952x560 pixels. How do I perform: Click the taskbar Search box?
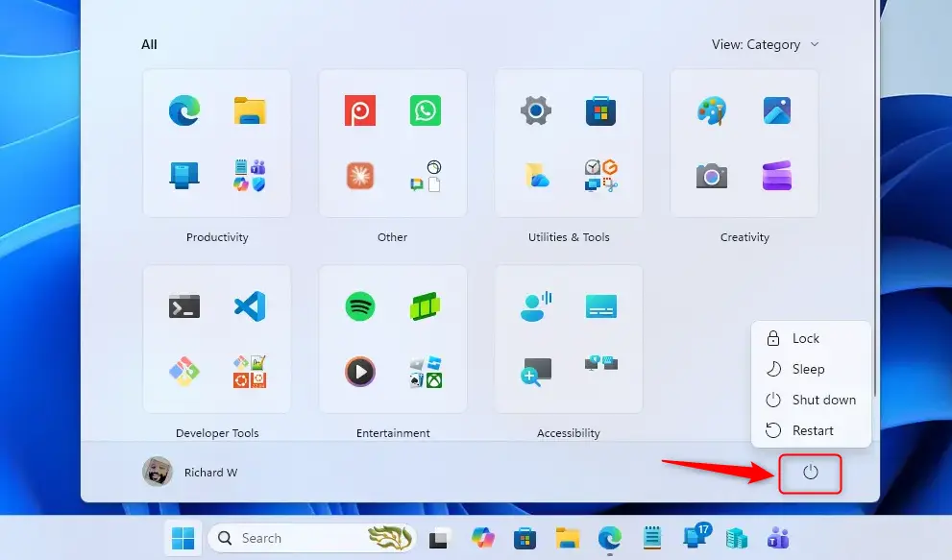[312, 538]
